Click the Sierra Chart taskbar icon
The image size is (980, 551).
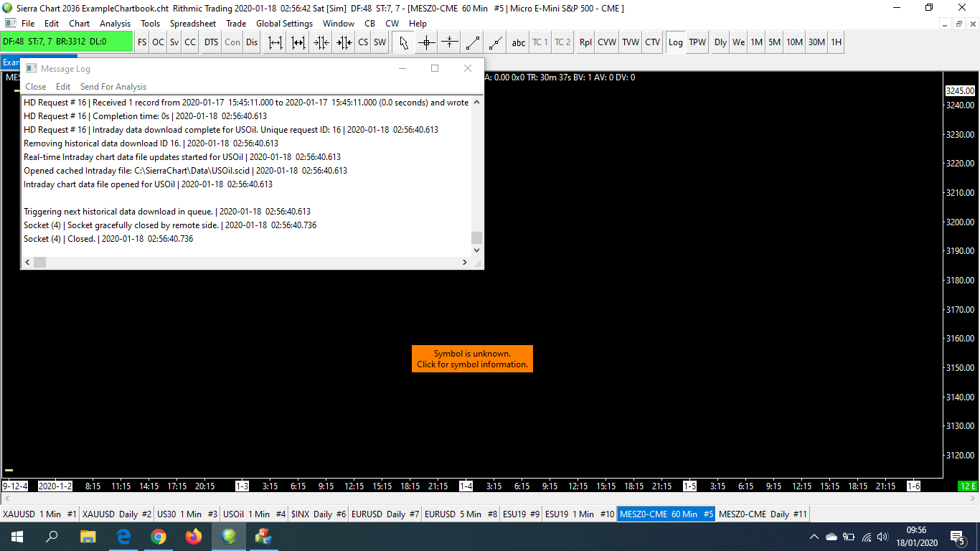coord(228,536)
